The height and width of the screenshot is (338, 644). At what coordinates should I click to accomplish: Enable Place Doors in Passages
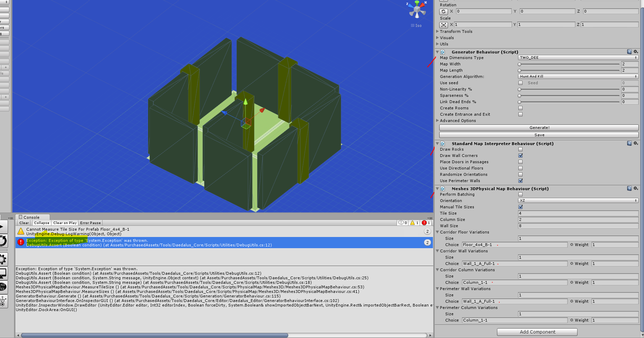(x=520, y=162)
